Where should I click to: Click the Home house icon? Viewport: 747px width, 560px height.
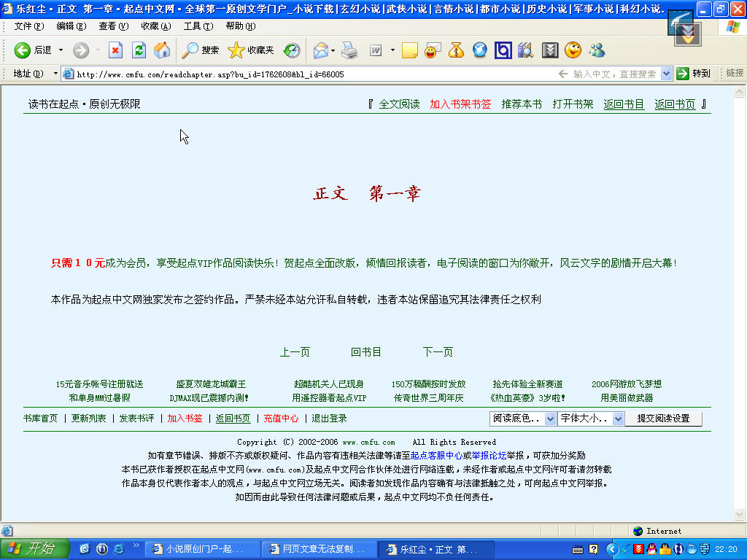point(161,50)
